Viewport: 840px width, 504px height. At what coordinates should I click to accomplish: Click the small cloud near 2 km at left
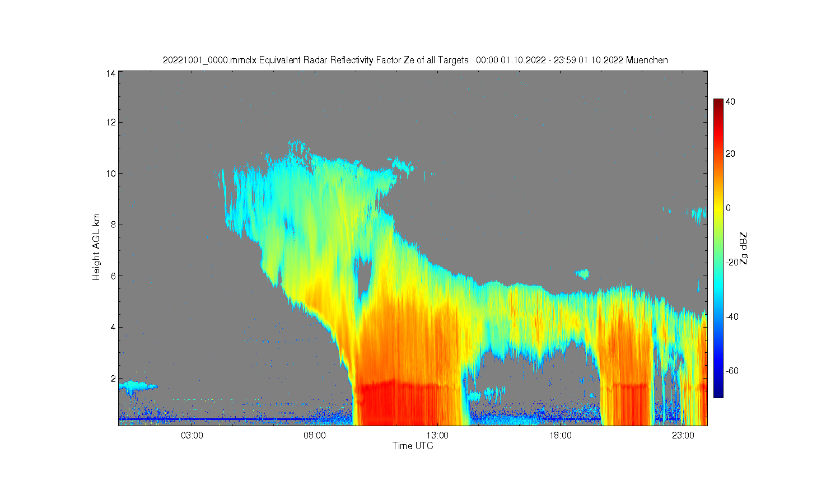(x=137, y=385)
